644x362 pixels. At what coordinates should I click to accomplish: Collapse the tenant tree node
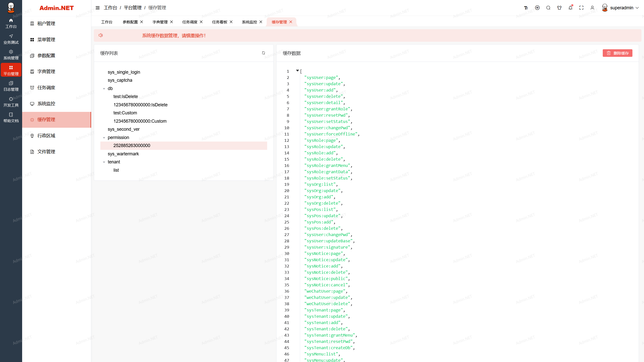point(104,162)
